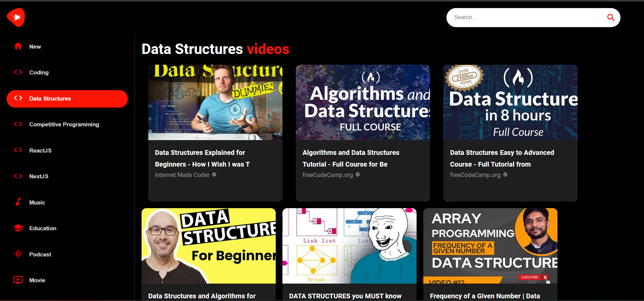Click the Data Structures videos heading
The image size is (644, 301).
tap(215, 49)
